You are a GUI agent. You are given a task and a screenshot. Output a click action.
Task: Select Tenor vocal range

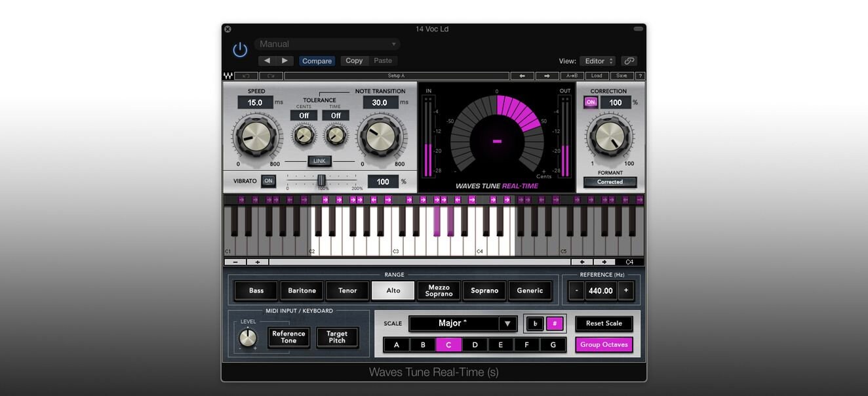click(347, 290)
